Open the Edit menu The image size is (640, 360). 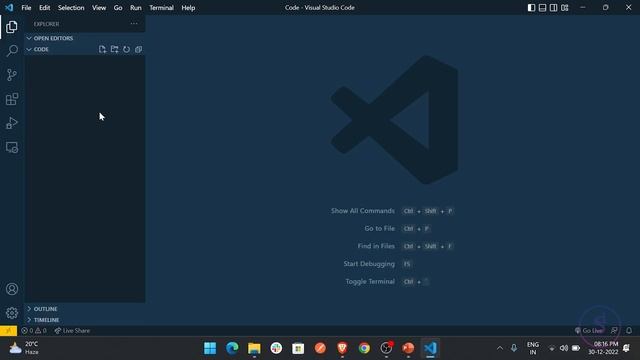44,8
